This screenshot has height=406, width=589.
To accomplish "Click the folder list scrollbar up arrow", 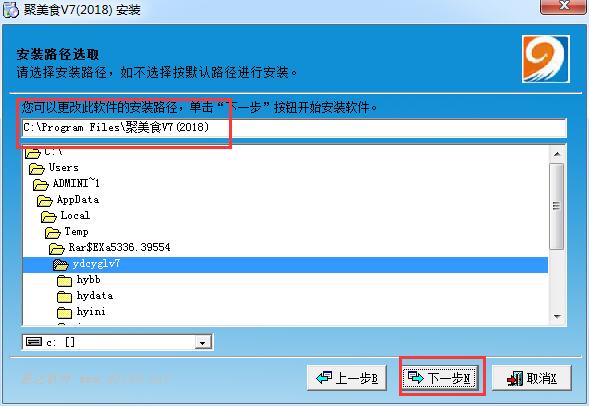I will (557, 154).
